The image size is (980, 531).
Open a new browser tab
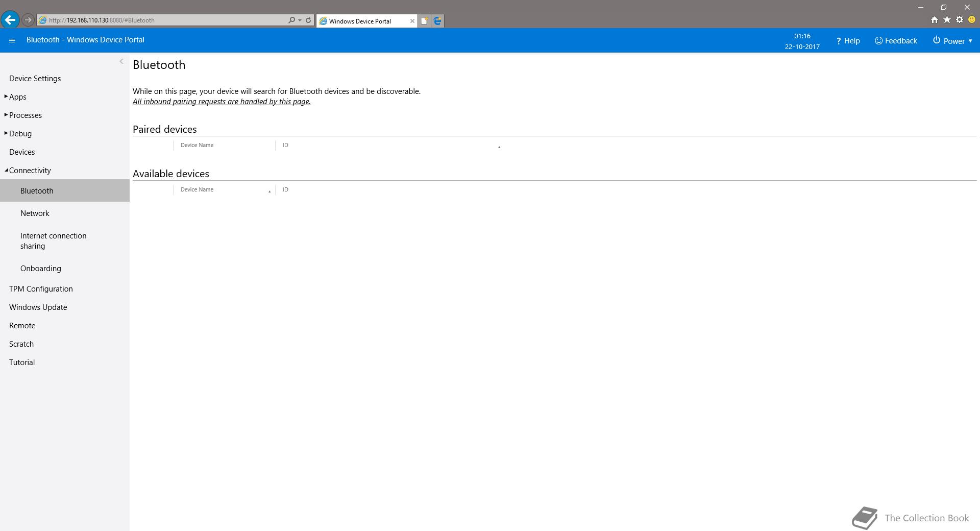pos(424,21)
